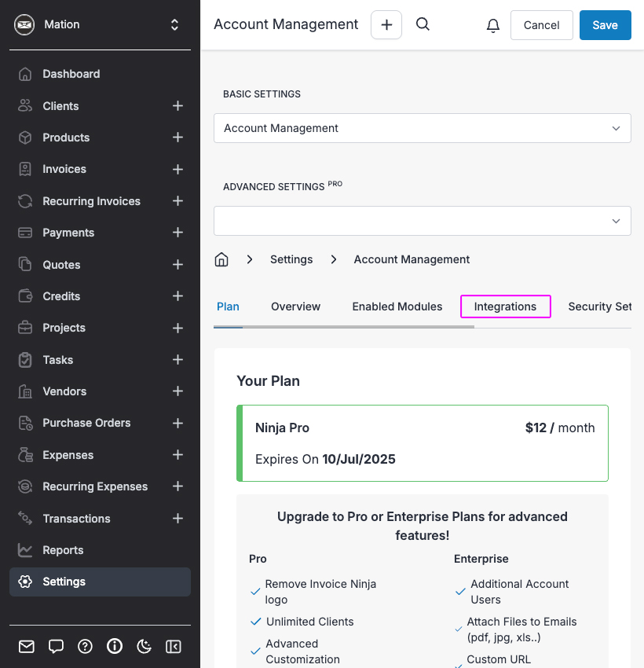Click the plus button beside Account Management title
Screen dimensions: 644x668
pyautogui.click(x=386, y=25)
